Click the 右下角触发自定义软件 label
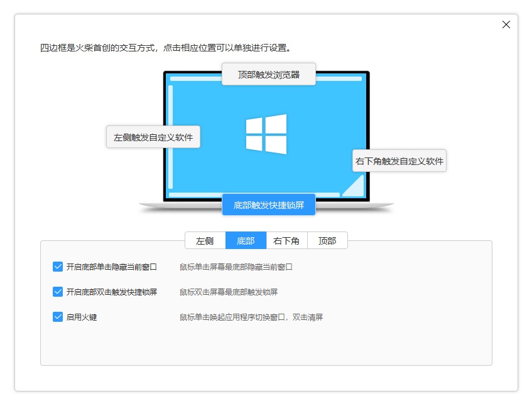This screenshot has width=532, height=404. point(400,161)
